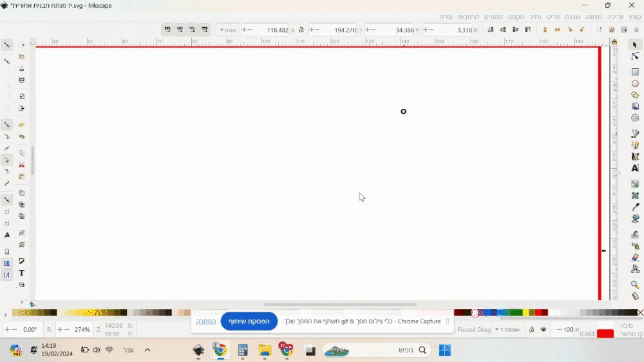Select the Tweak tool
Image resolution: width=644 pixels, height=362 pixels.
[x=635, y=234]
